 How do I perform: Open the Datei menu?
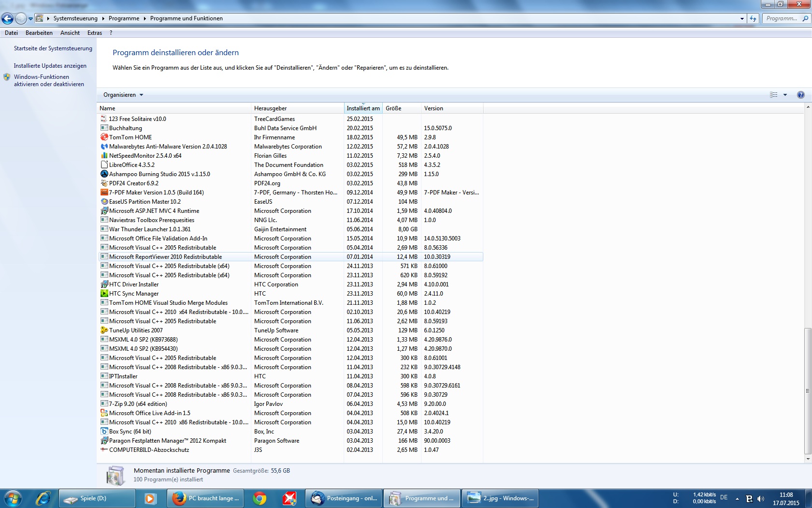click(11, 33)
